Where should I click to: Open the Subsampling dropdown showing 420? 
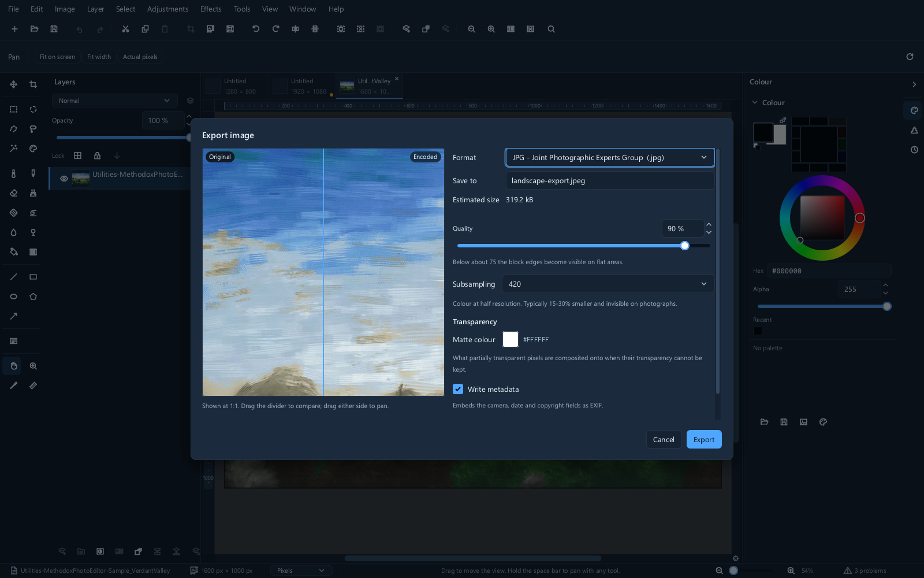click(608, 284)
